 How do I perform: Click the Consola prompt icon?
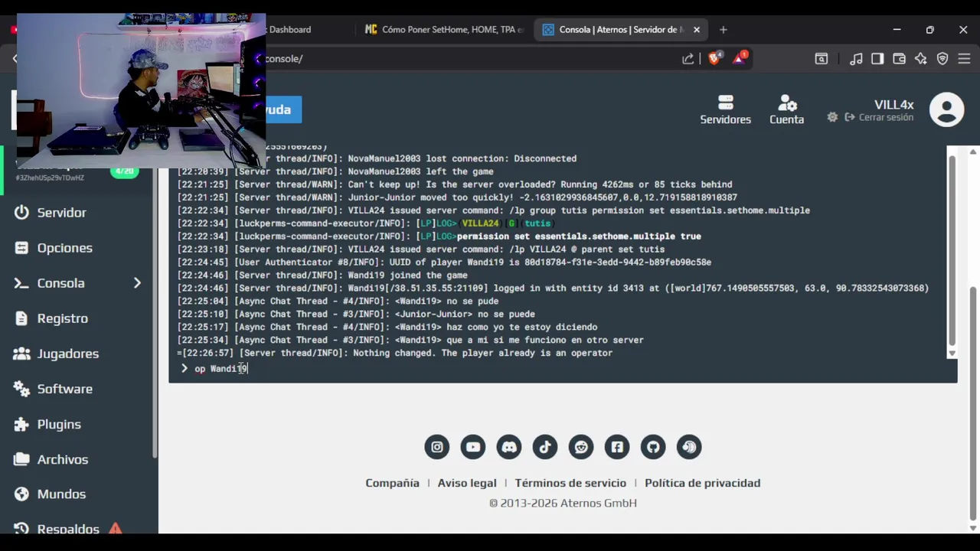tap(21, 283)
